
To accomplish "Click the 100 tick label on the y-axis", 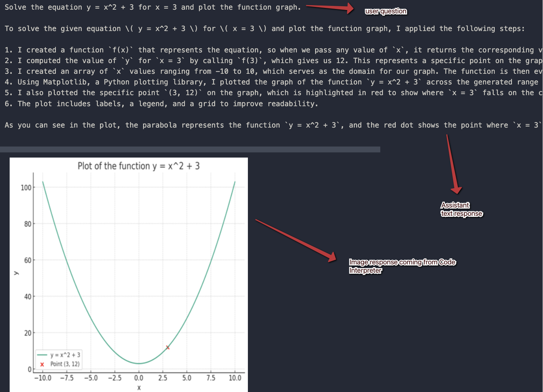I will point(26,188).
